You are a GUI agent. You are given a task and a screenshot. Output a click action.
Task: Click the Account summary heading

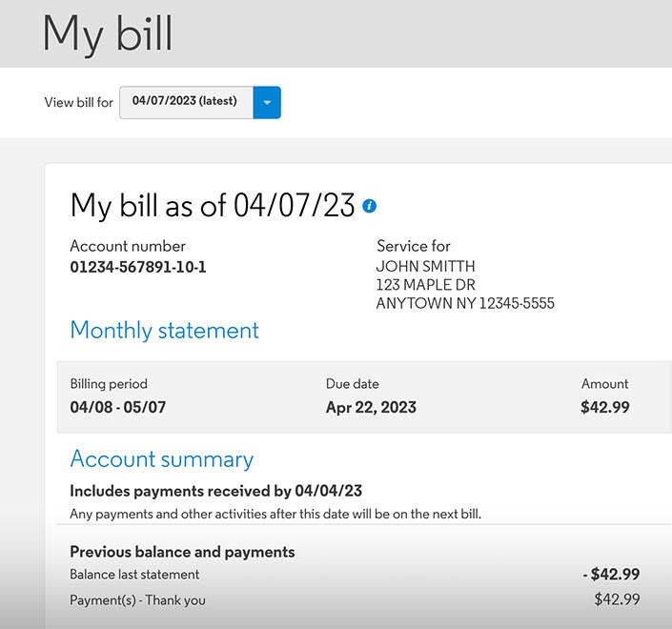pos(161,459)
